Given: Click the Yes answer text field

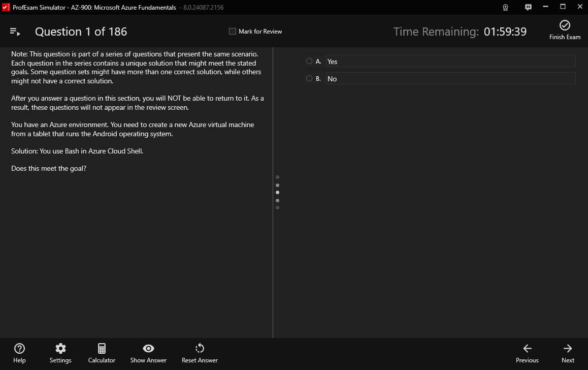Looking at the screenshot, I should pyautogui.click(x=450, y=61).
